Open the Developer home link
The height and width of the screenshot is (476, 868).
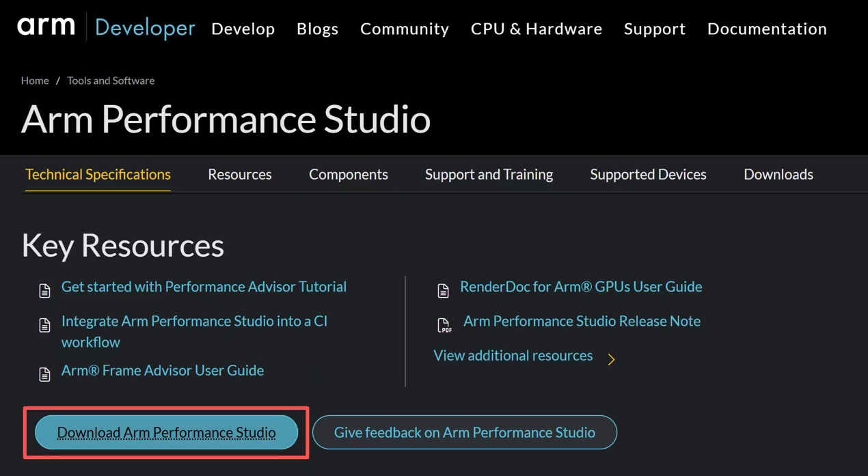pos(145,28)
